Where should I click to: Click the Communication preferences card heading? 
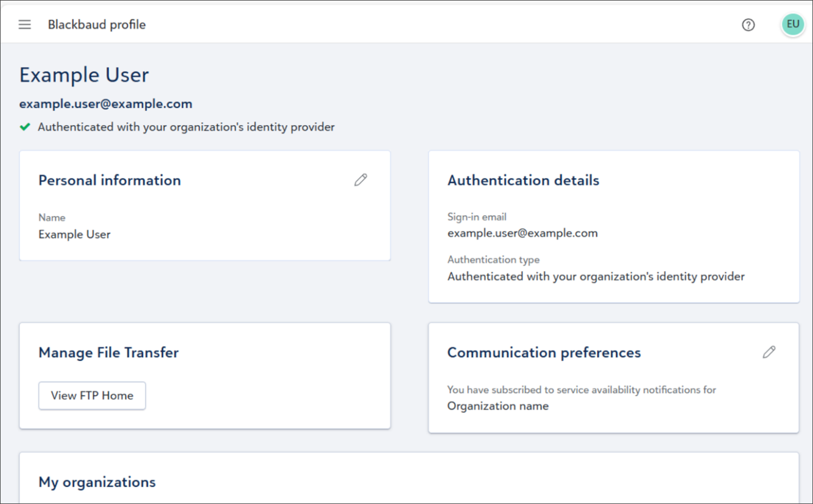pos(544,352)
